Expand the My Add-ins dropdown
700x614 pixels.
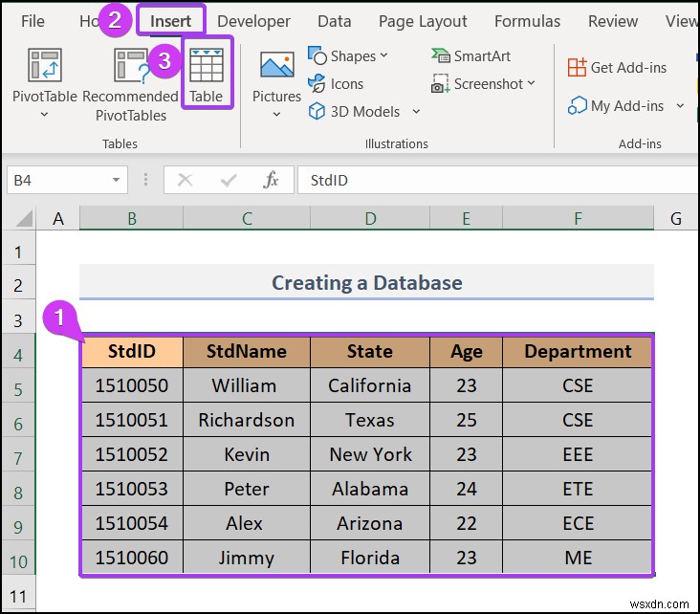(x=680, y=106)
